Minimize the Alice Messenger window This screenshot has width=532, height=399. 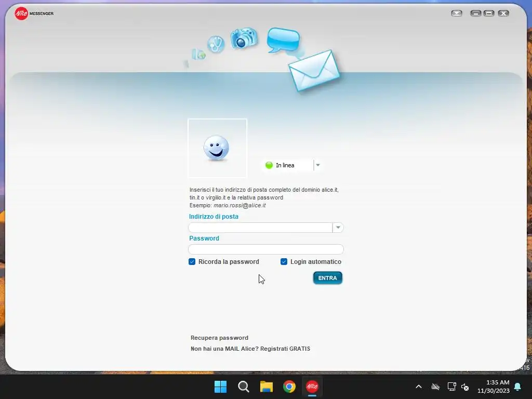tap(476, 13)
